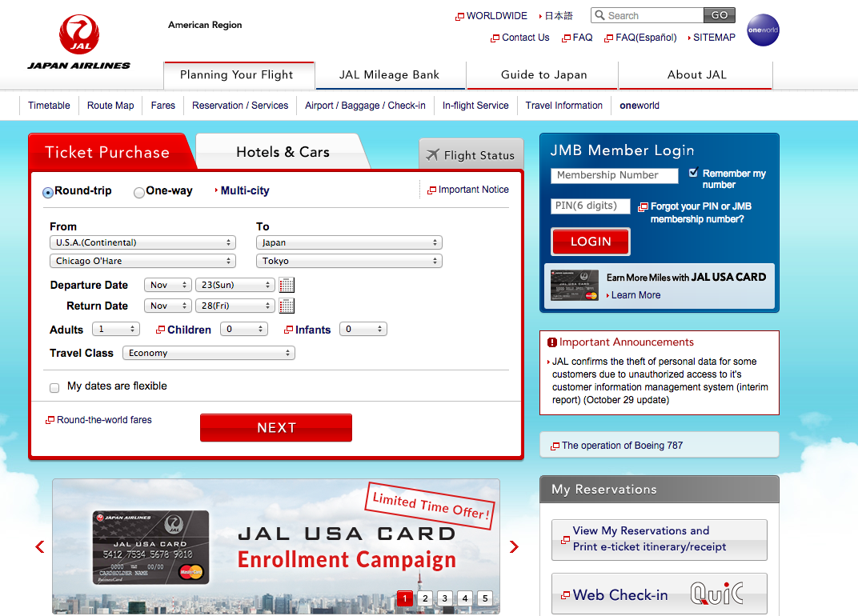Open View My Reservations and Print e-ticket
The image size is (858, 616).
(x=660, y=539)
